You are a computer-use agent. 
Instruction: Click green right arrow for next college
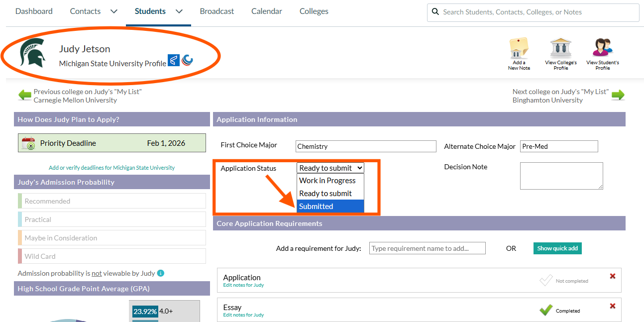coord(618,95)
